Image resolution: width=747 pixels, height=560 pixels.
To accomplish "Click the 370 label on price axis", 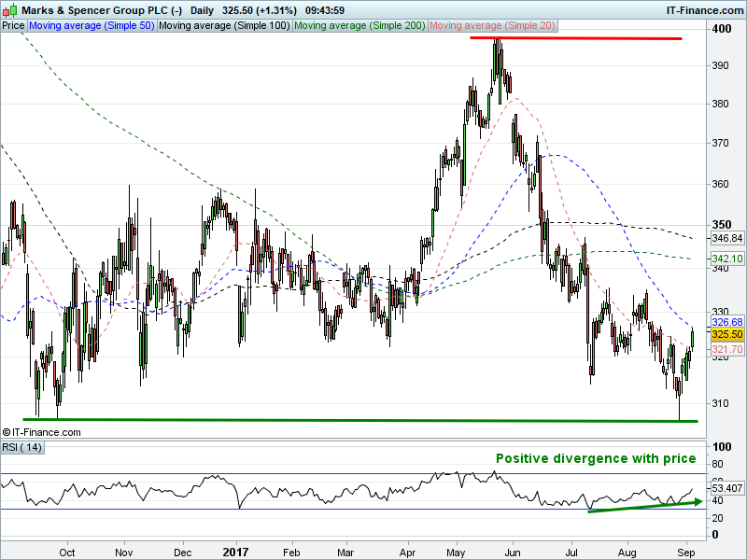I will (x=720, y=143).
